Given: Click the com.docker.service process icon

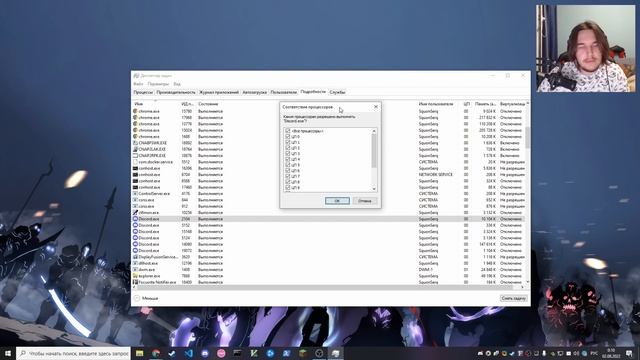Looking at the screenshot, I should click(135, 162).
